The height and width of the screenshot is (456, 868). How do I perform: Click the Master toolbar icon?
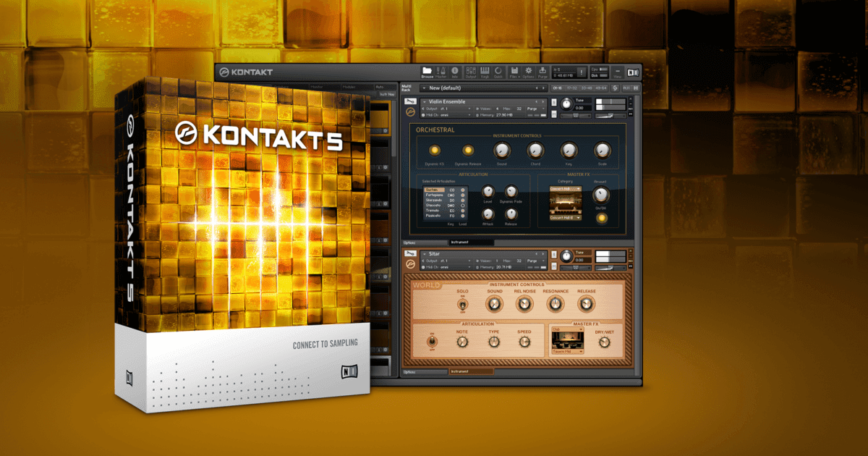pos(441,72)
